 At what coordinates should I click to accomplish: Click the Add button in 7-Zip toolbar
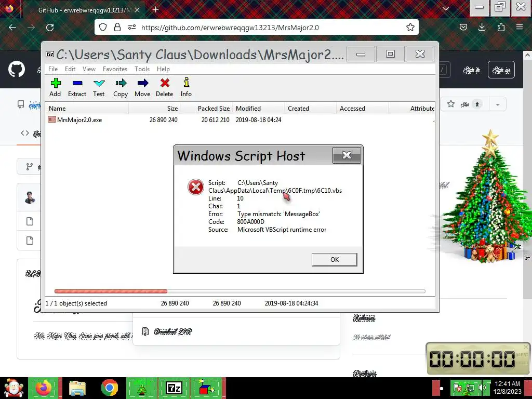point(55,87)
